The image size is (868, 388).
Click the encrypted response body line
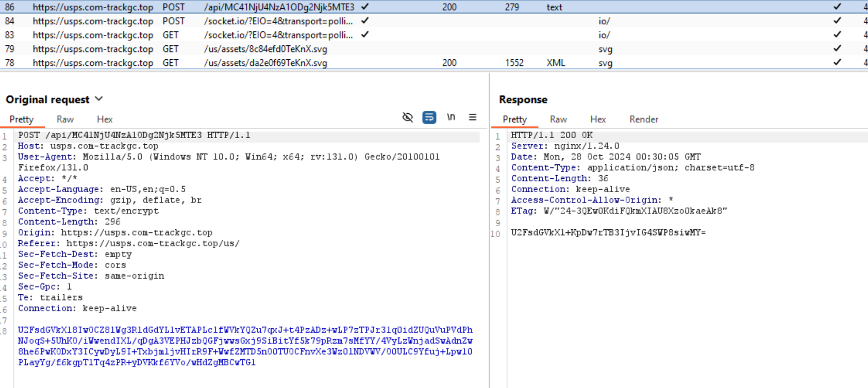point(608,233)
